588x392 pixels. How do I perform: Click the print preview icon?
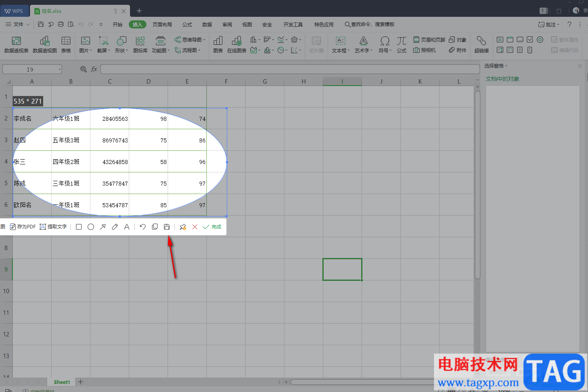click(x=71, y=24)
